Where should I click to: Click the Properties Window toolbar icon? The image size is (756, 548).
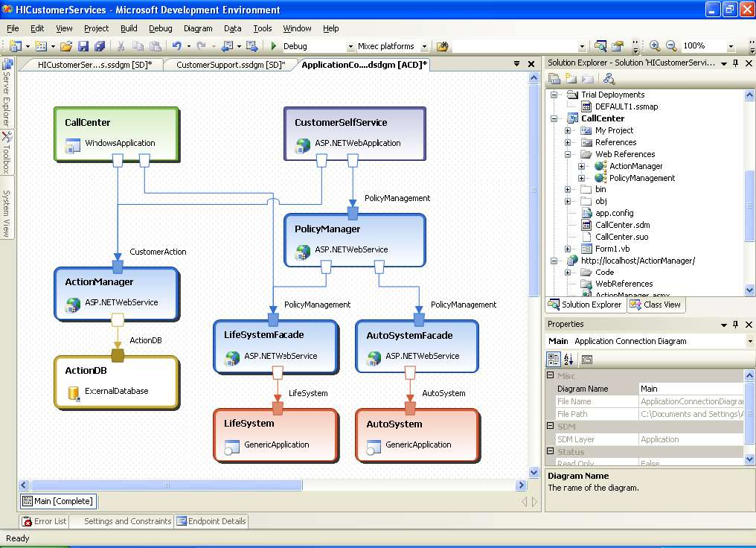618,46
